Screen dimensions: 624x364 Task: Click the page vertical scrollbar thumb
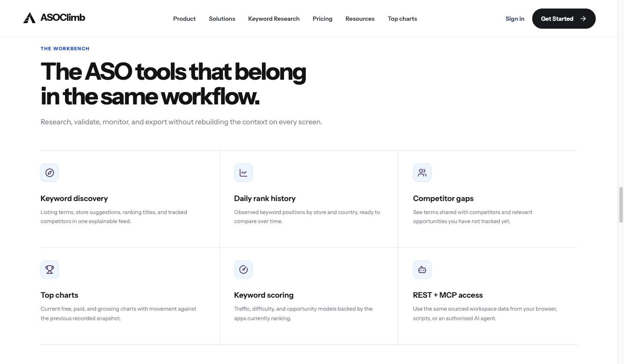(621, 205)
